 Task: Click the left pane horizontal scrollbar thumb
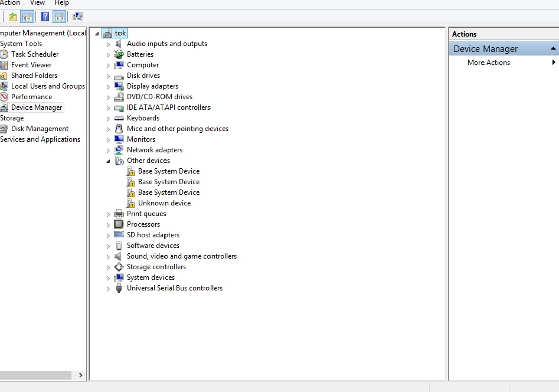click(x=35, y=375)
